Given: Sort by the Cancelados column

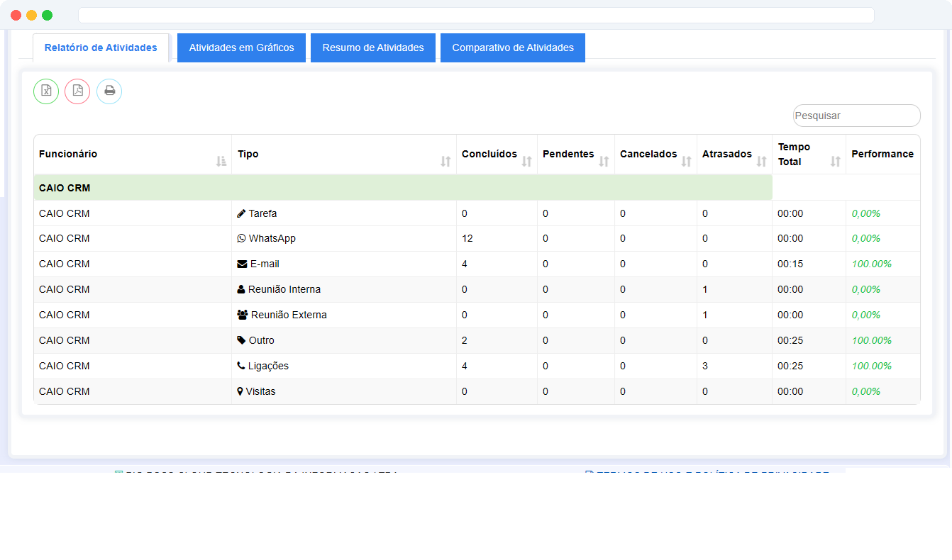Looking at the screenshot, I should tap(686, 162).
